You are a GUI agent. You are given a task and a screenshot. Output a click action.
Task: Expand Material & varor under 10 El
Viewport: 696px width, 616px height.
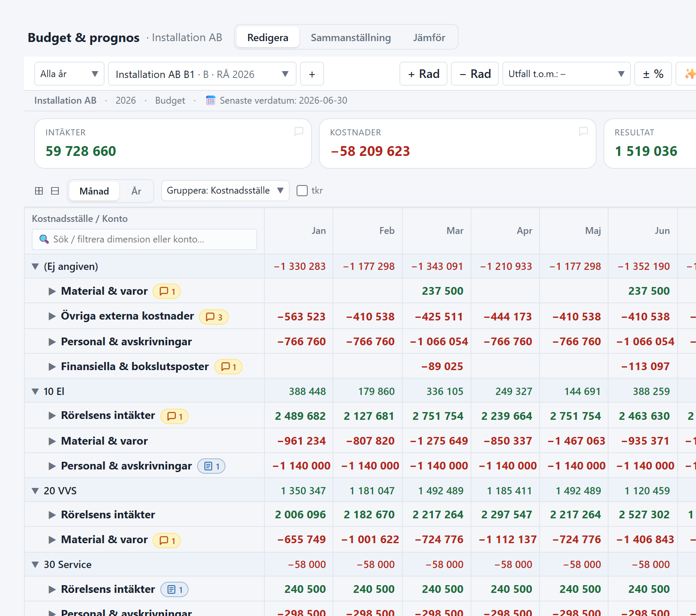52,441
